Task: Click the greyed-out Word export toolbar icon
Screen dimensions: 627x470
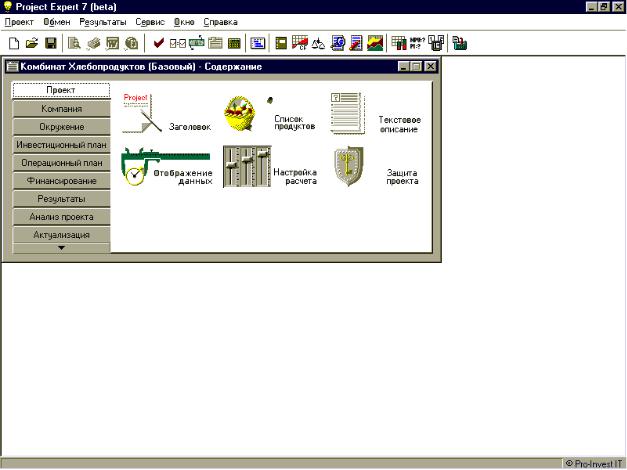Action: 112,43
